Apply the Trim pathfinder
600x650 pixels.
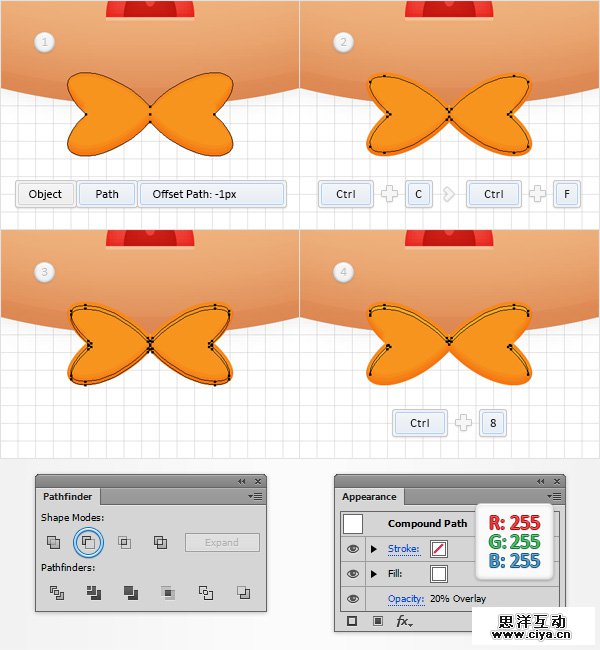94,593
